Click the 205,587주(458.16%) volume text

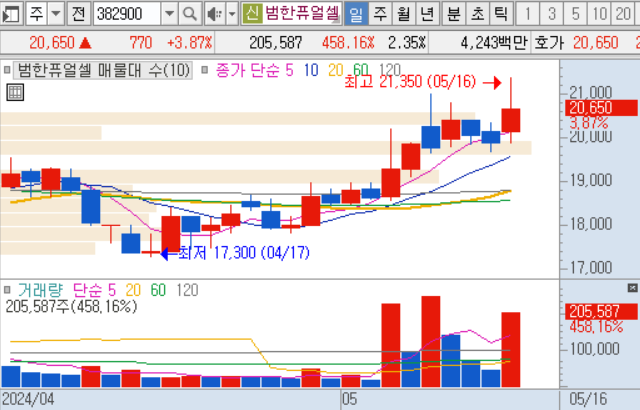pyautogui.click(x=71, y=306)
